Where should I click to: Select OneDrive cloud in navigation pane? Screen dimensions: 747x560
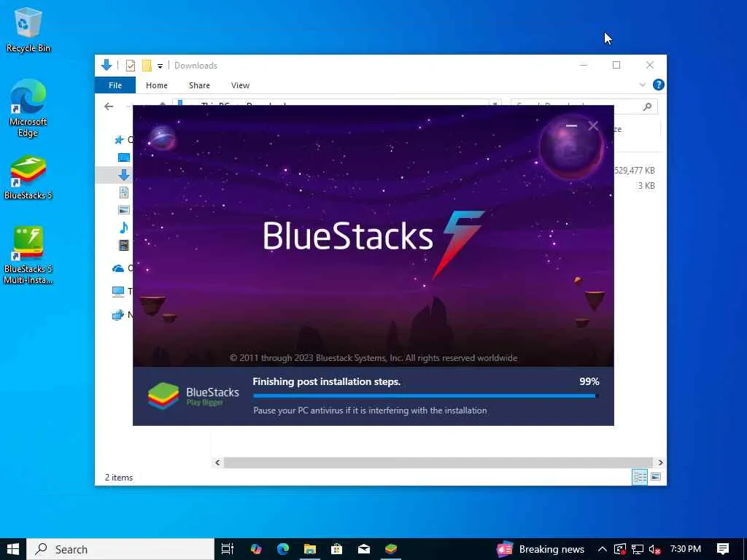pyautogui.click(x=118, y=268)
